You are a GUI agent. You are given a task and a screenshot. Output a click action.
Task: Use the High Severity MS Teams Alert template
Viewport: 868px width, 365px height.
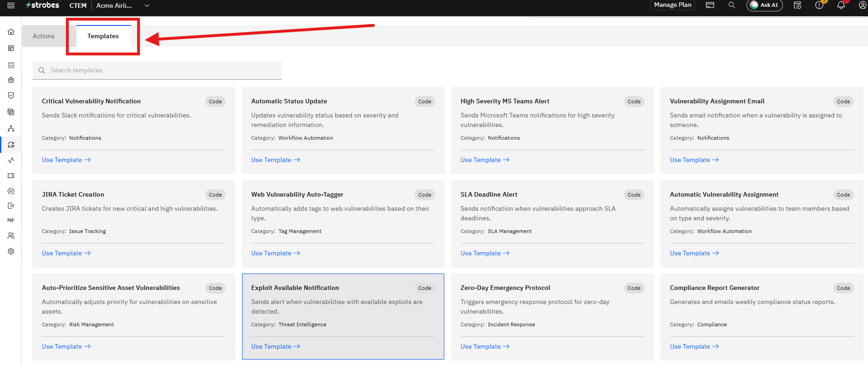(x=485, y=160)
